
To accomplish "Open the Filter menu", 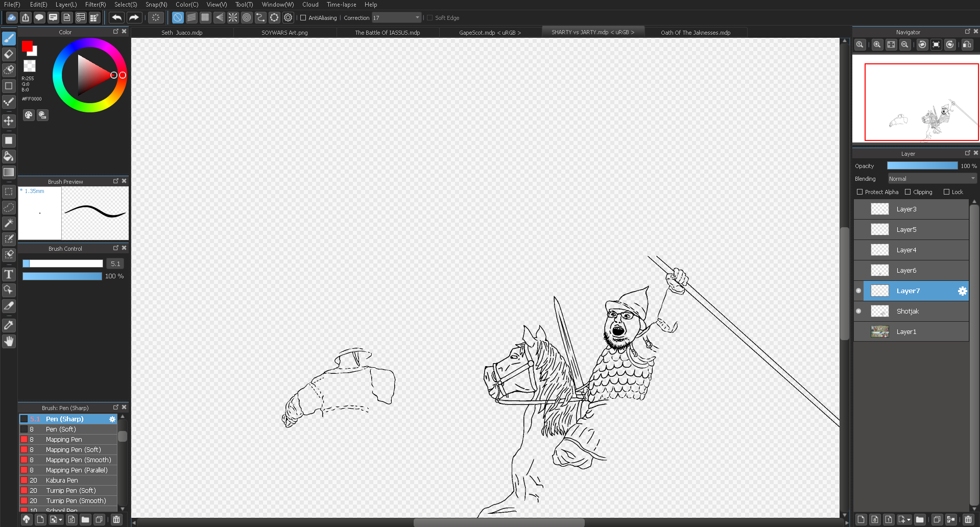I will click(x=95, y=5).
